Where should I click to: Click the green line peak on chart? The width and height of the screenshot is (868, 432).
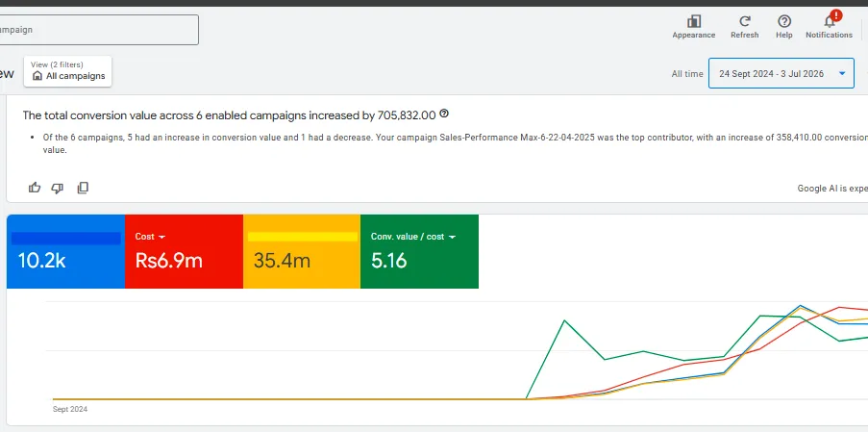pos(564,320)
